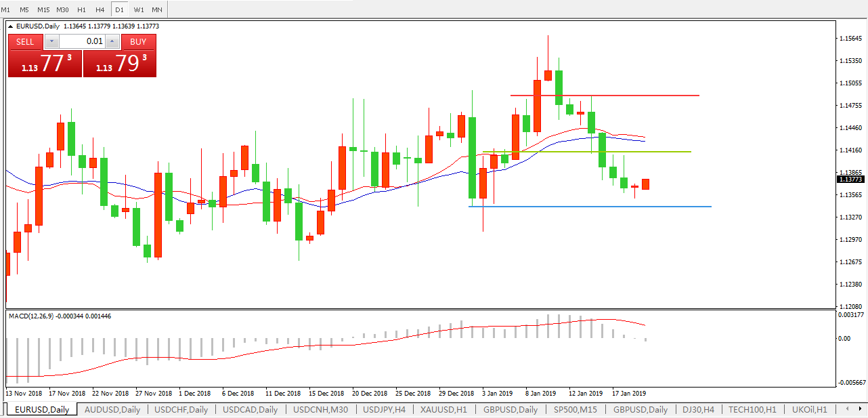Choose the H4 timeframe
This screenshot has height=418, width=868.
(100, 9)
